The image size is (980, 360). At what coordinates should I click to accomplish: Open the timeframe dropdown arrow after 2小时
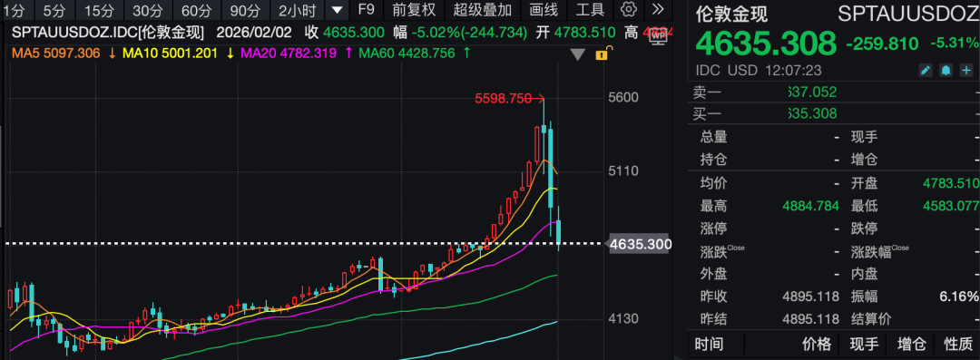338,9
